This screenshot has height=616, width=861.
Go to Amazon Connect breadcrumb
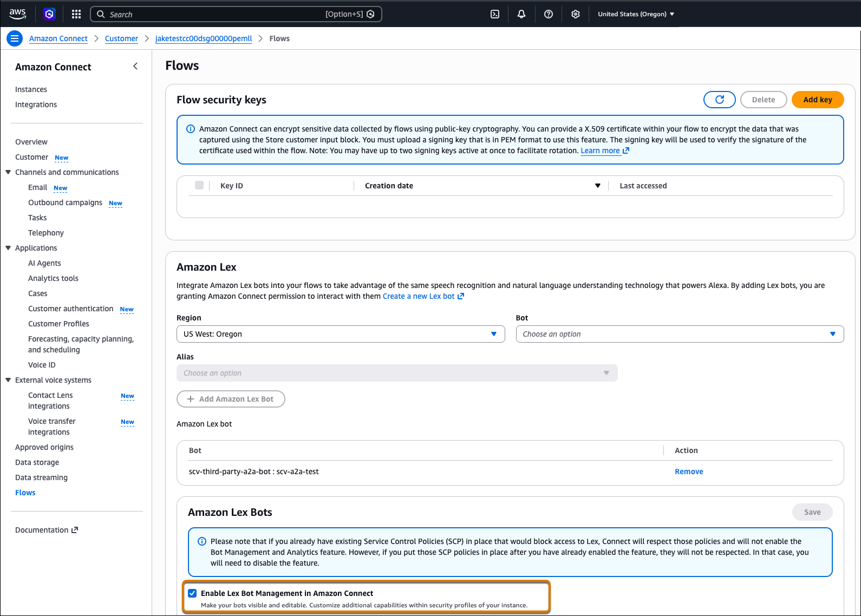[58, 38]
